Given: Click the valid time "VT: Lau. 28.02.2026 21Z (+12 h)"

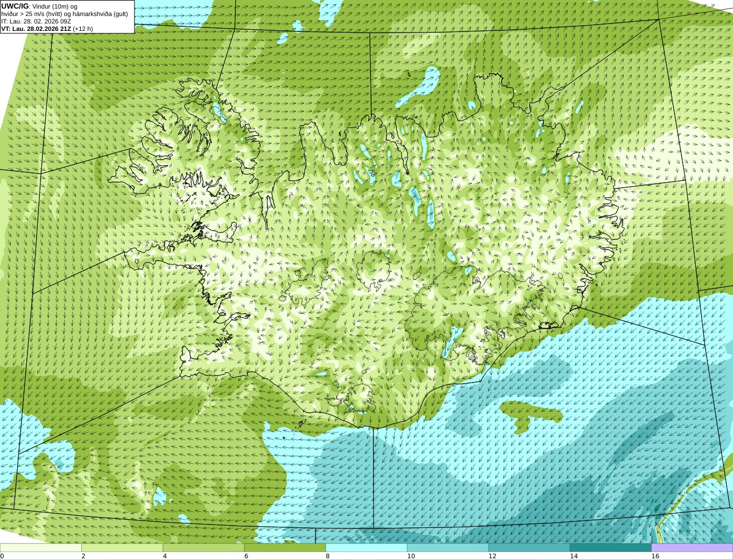Looking at the screenshot, I should point(47,29).
